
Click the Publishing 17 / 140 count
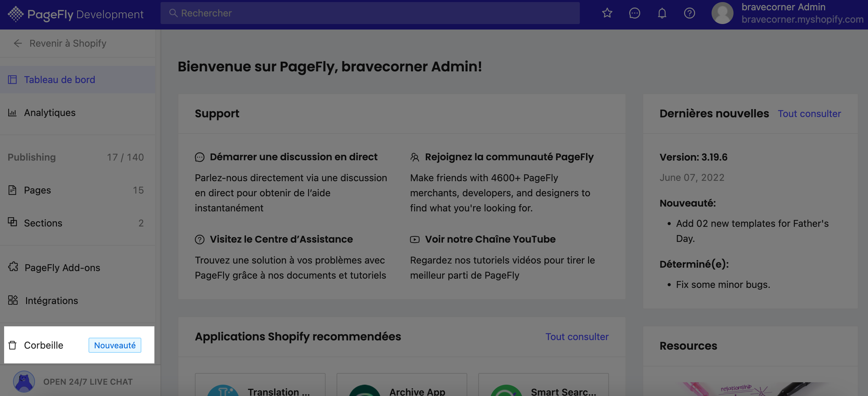[125, 157]
